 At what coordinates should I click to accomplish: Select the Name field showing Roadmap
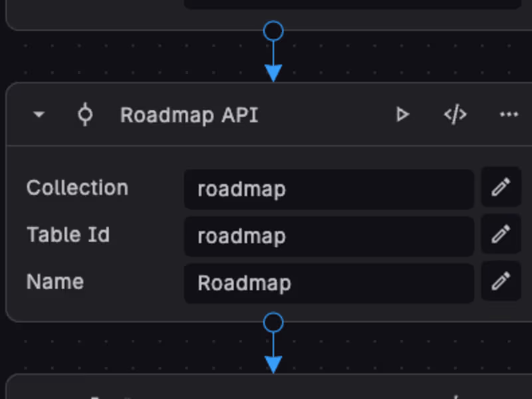pyautogui.click(x=329, y=283)
